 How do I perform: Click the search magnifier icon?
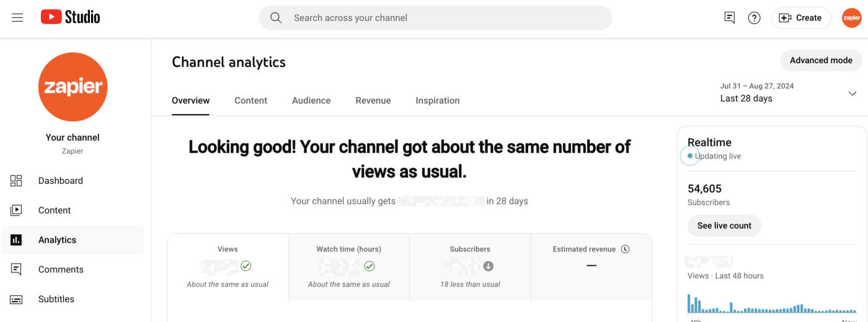click(x=276, y=18)
